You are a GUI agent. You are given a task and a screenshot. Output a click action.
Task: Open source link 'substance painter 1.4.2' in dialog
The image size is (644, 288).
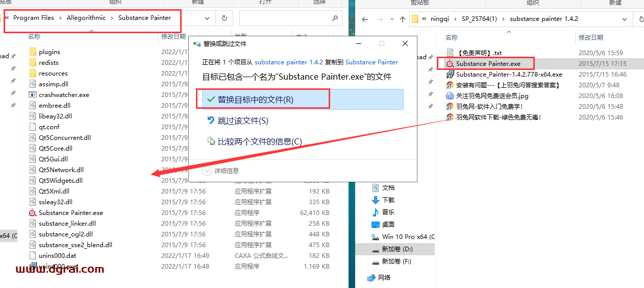click(289, 62)
